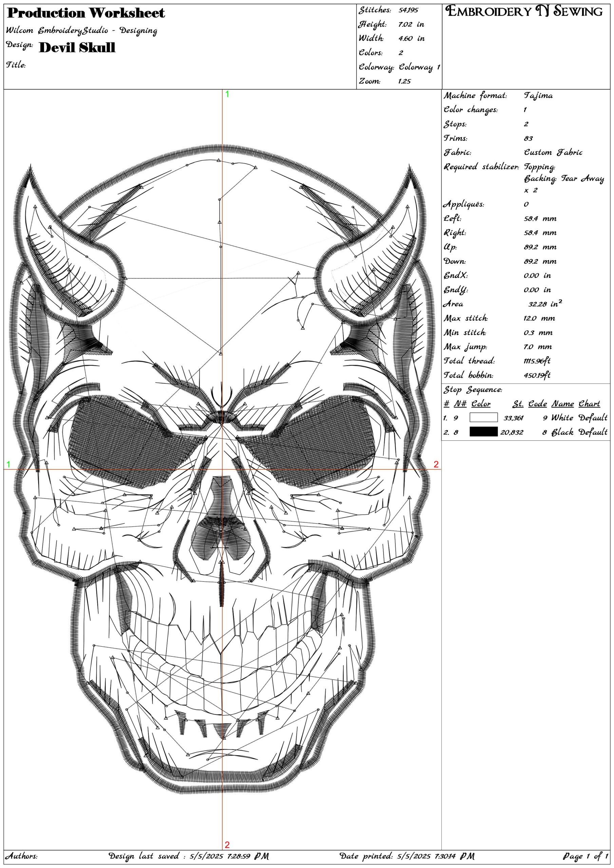Click the "Page 1 of 1" footer text
Image resolution: width=614 pixels, height=868 pixels.
[585, 856]
